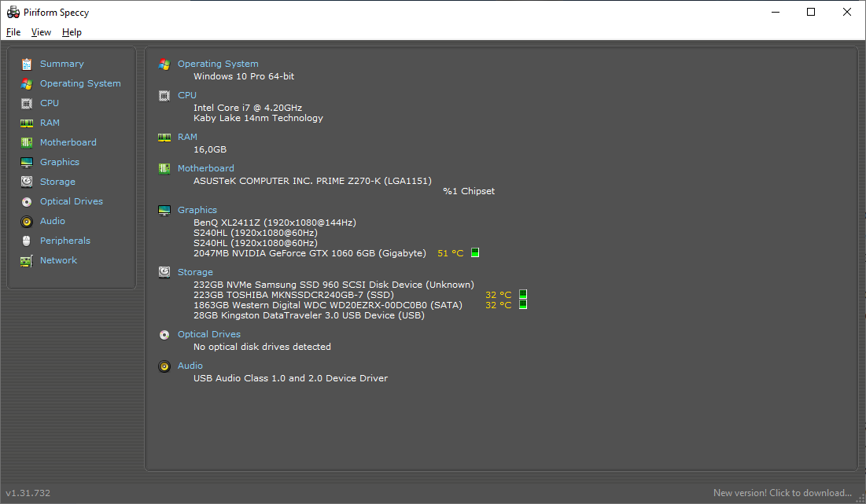Click the Toshiba SSD temperature indicator

(x=523, y=295)
